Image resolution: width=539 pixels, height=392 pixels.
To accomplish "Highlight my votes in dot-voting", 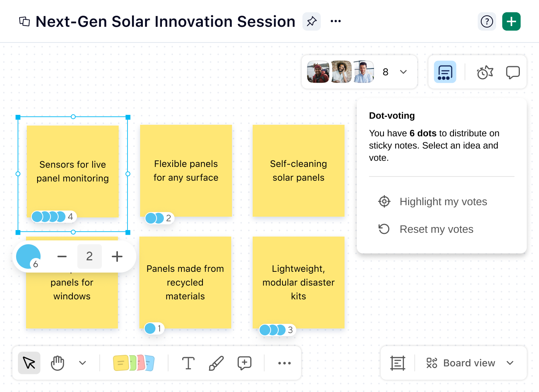I will tap(443, 201).
